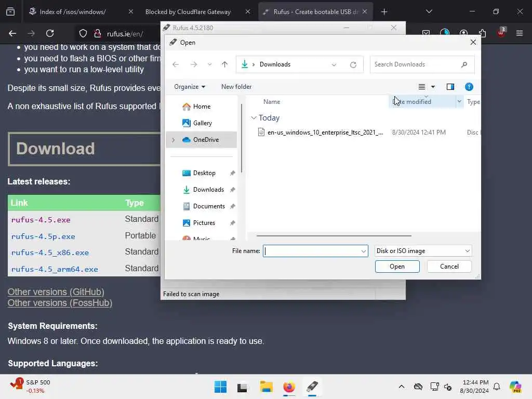This screenshot has height=399, width=532.
Task: Open Other versions (FossHub) link
Action: pyautogui.click(x=60, y=303)
